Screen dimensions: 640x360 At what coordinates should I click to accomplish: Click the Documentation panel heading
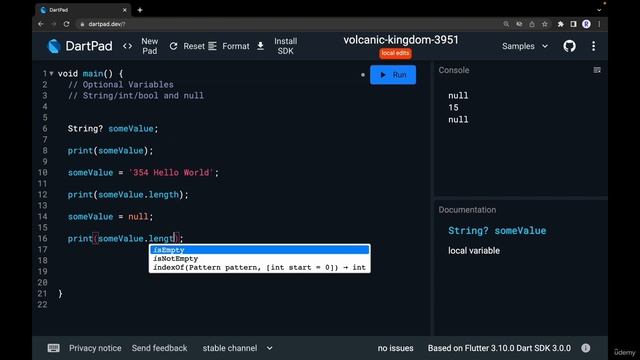(467, 210)
